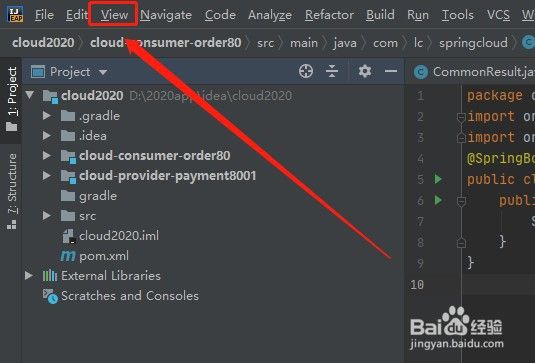This screenshot has width=535, height=363.
Task: Expand the .gradle folder
Action: (x=47, y=116)
